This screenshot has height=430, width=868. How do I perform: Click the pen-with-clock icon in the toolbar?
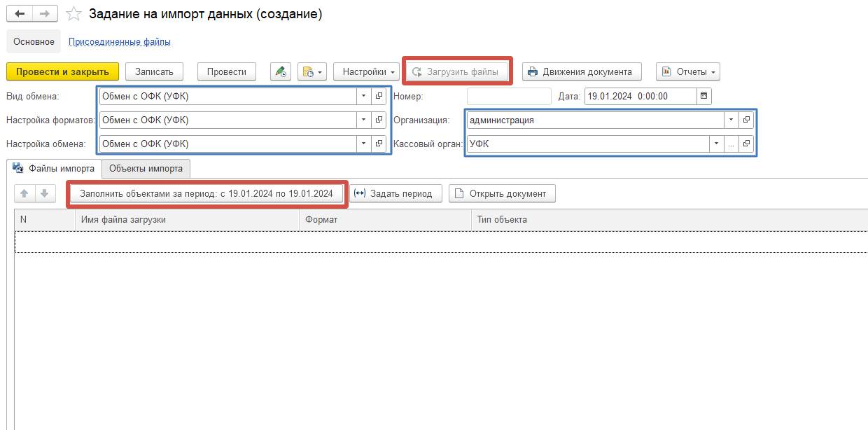click(281, 71)
